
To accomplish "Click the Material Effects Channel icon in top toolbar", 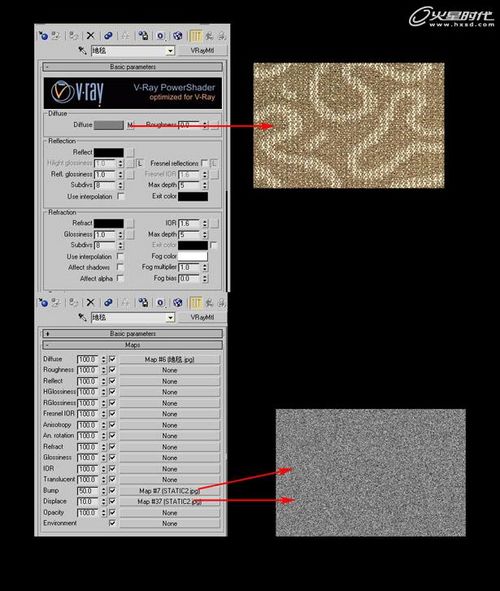I will point(161,36).
